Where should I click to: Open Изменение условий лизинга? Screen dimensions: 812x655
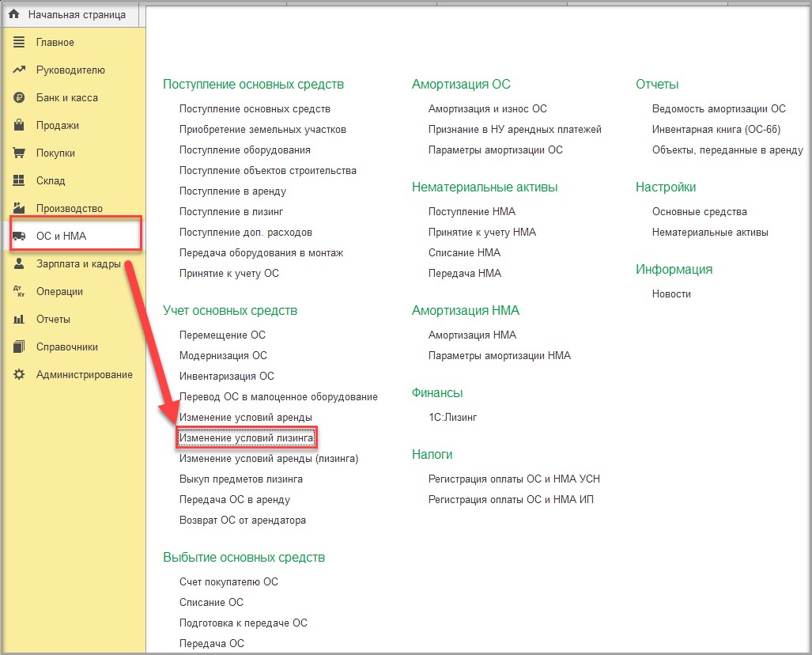tap(247, 438)
